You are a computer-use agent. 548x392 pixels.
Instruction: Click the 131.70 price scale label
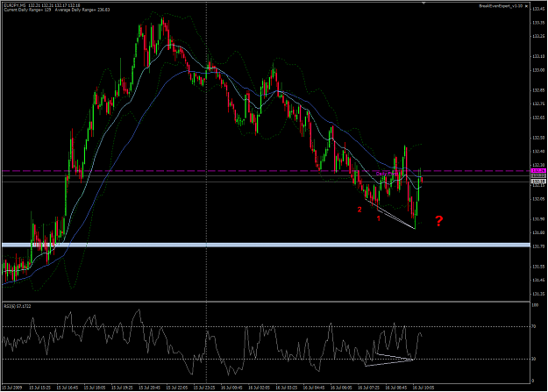click(537, 246)
